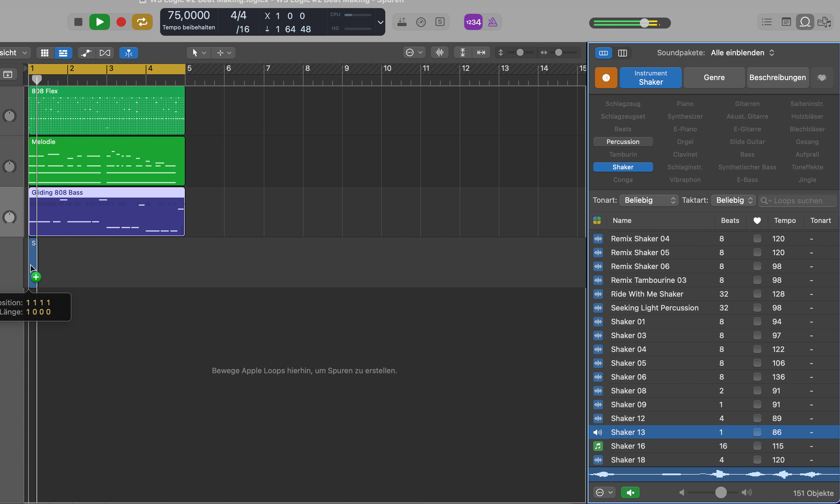The height and width of the screenshot is (504, 840).
Task: Click the orange reset filters button
Action: click(606, 78)
